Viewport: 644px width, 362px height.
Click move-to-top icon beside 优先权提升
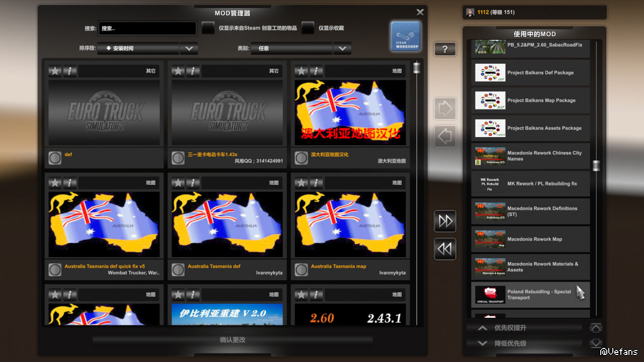click(596, 328)
